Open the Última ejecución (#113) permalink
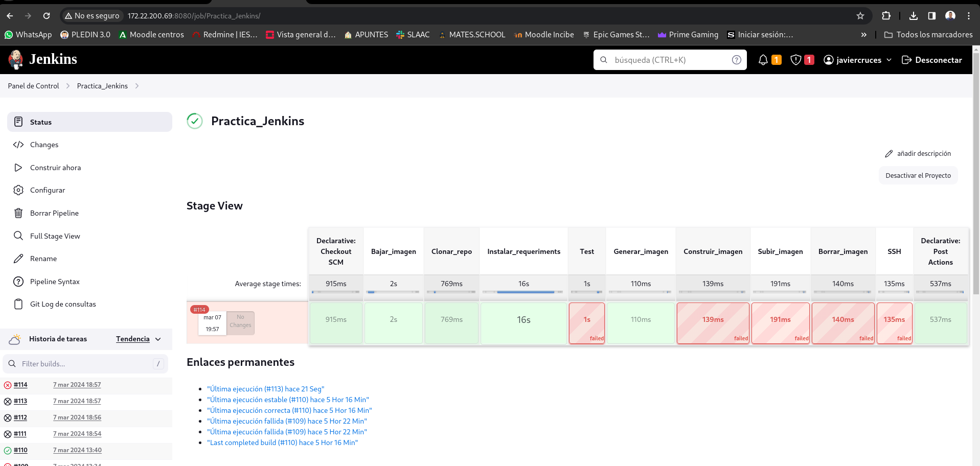 (x=266, y=389)
